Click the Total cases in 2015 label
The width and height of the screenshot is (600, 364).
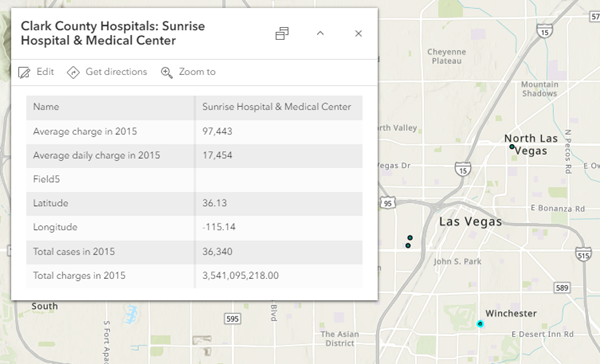[x=74, y=251]
